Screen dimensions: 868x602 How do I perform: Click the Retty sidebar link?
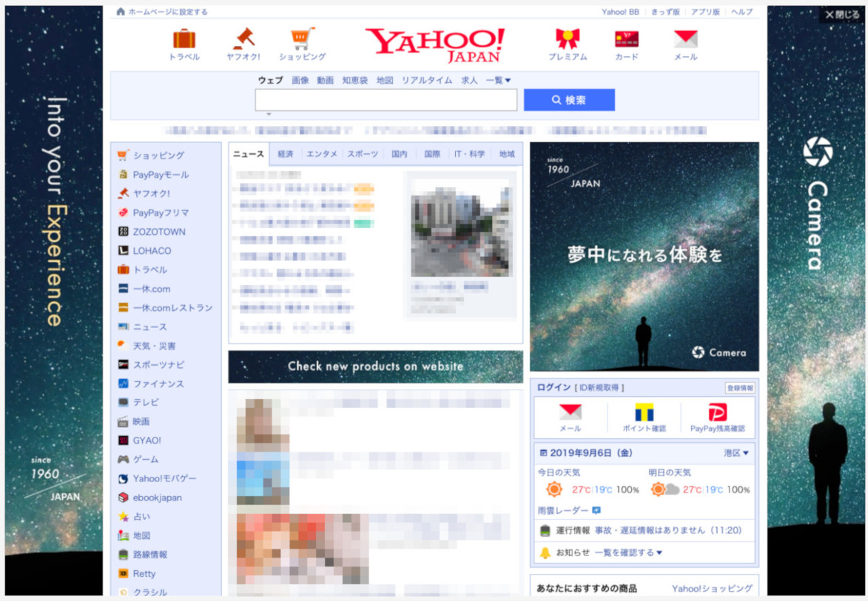144,574
